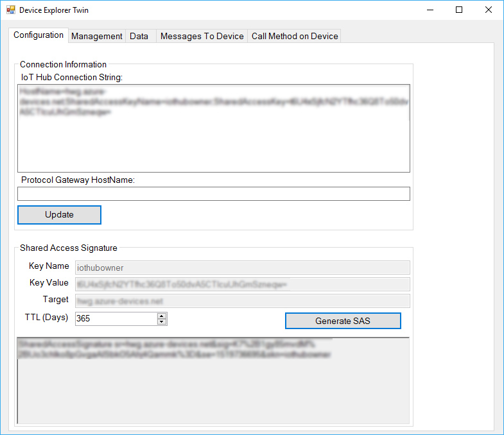Click the 'Target' label

[56, 300]
